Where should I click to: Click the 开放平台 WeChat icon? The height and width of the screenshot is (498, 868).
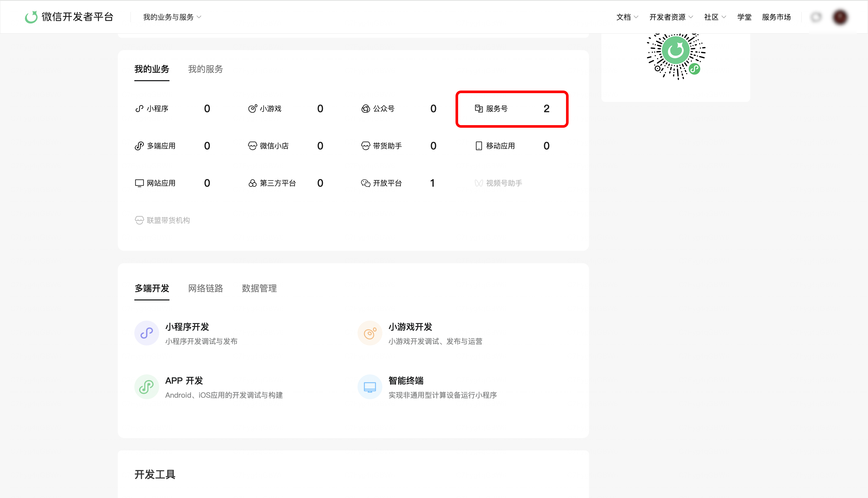(366, 183)
